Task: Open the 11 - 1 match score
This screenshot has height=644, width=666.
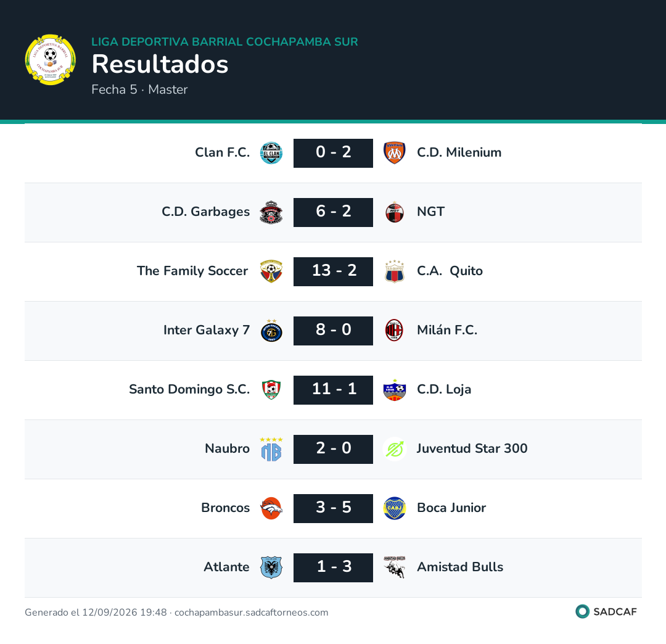Action: (x=333, y=390)
